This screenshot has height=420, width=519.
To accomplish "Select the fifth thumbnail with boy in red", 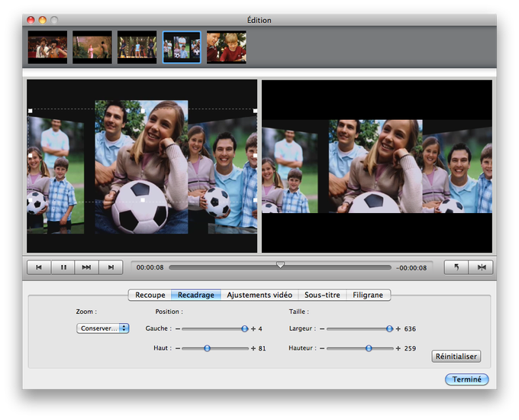I will click(x=227, y=47).
